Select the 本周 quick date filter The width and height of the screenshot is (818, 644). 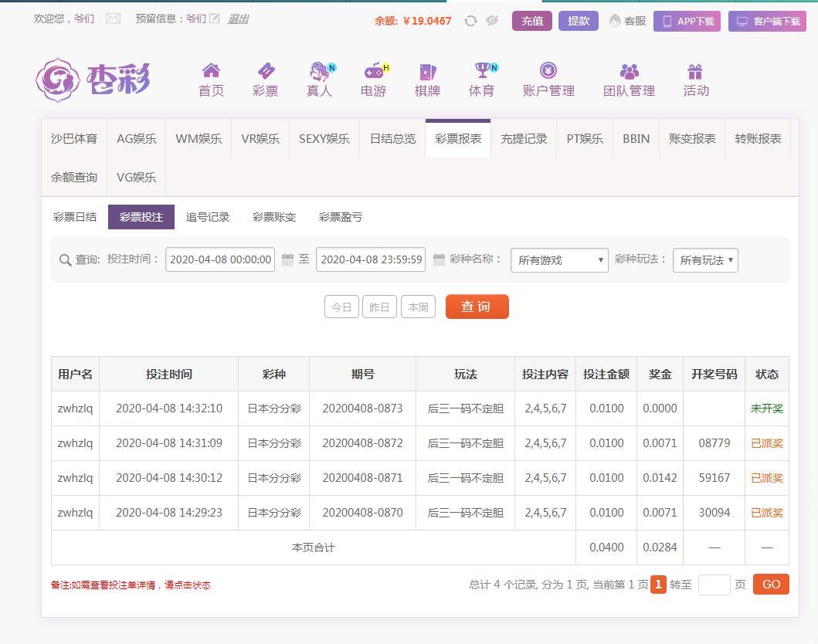point(418,307)
